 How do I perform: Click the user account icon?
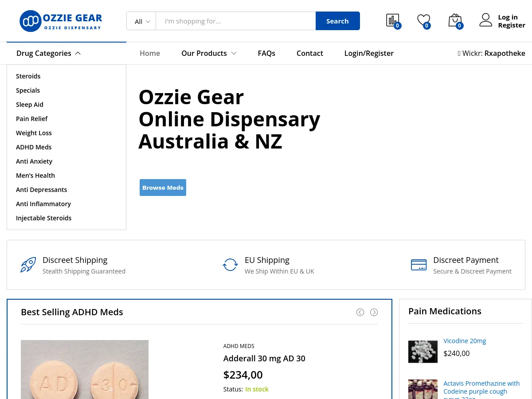point(485,20)
